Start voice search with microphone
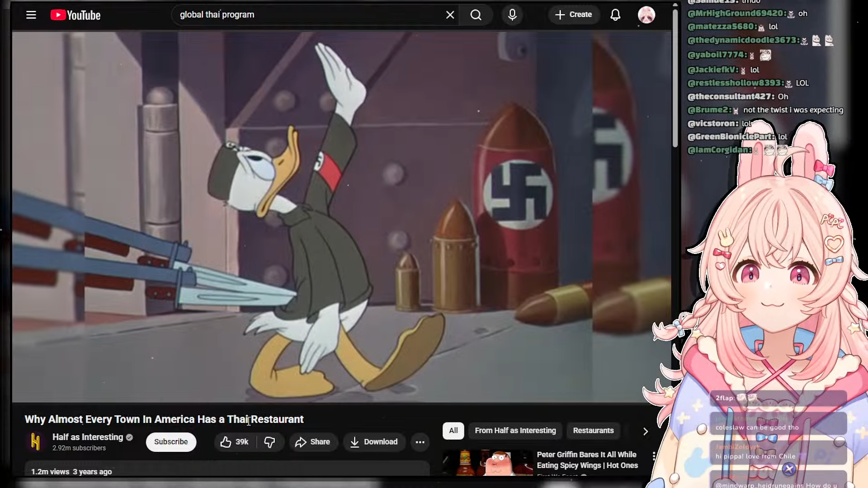The image size is (868, 488). (x=512, y=15)
